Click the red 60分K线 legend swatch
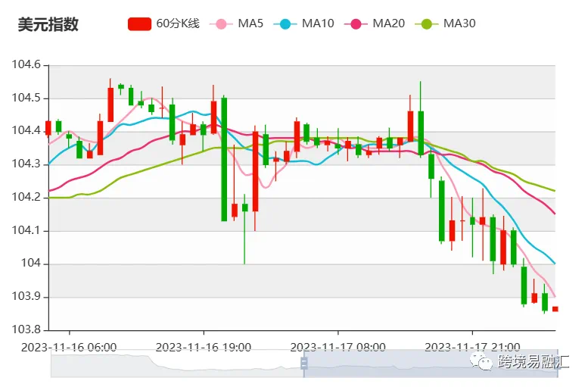Viewport: 588px width, 387px height. tap(140, 23)
